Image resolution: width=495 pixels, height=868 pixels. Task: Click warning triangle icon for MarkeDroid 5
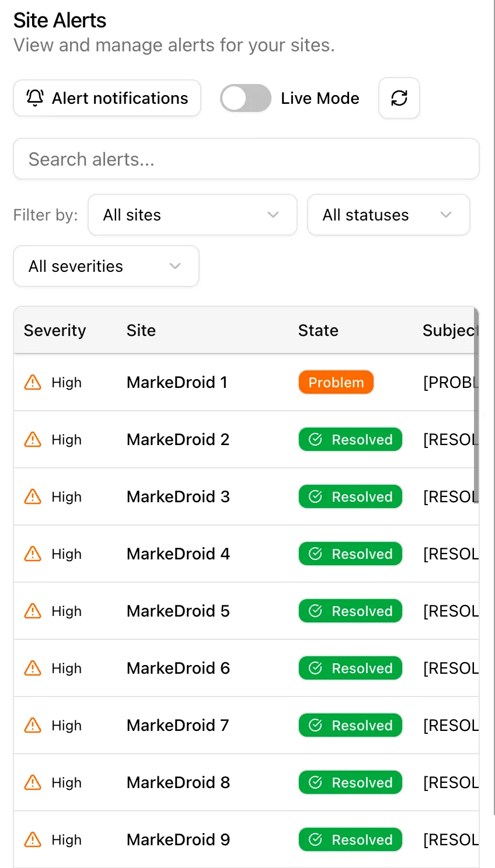coord(33,611)
